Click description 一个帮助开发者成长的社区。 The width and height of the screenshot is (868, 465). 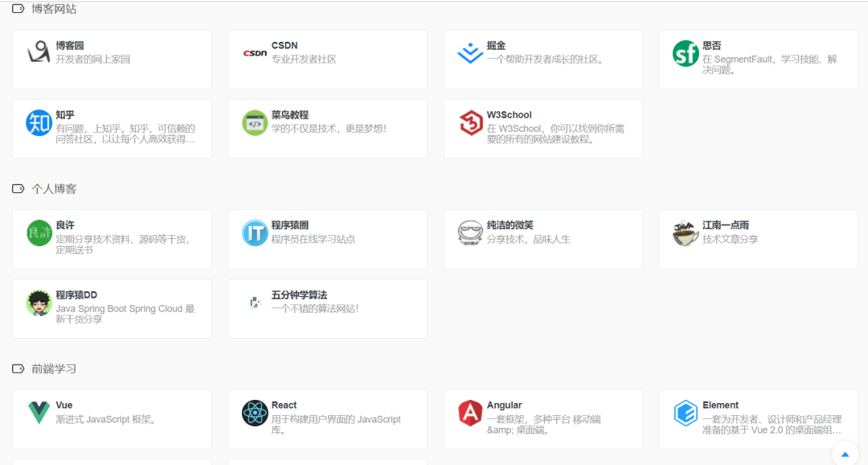(545, 60)
